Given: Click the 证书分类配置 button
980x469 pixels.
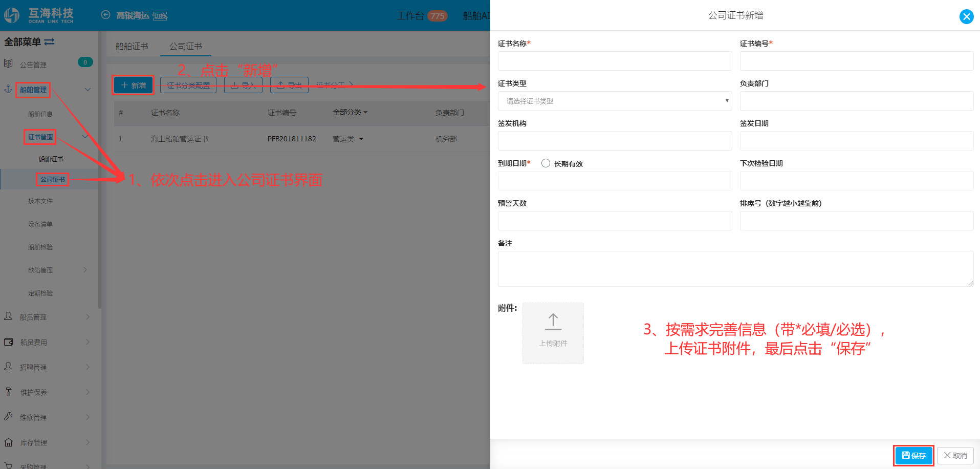Looking at the screenshot, I should [x=188, y=85].
